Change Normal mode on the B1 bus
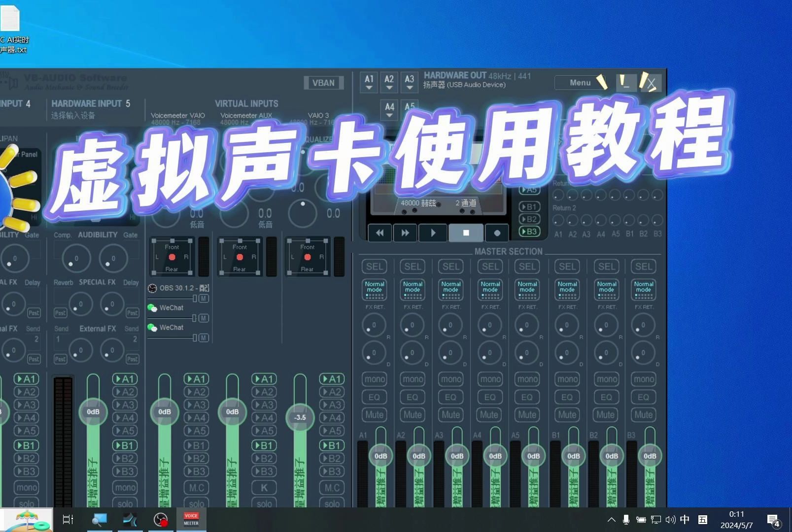 pyautogui.click(x=567, y=290)
